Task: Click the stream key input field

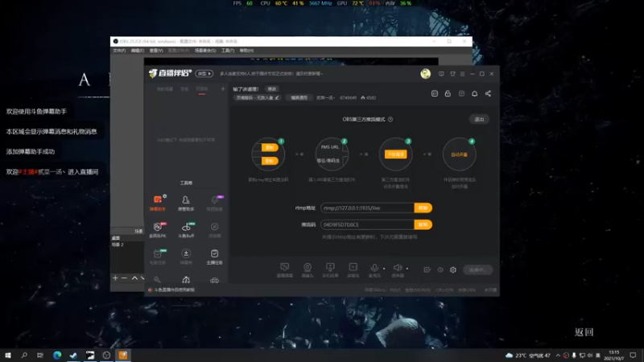Action: [x=367, y=224]
